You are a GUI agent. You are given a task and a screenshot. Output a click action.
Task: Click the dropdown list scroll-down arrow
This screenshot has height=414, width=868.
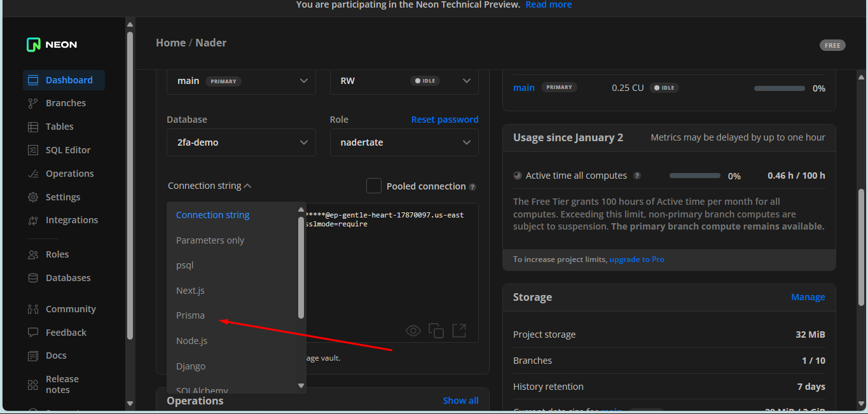(301, 385)
